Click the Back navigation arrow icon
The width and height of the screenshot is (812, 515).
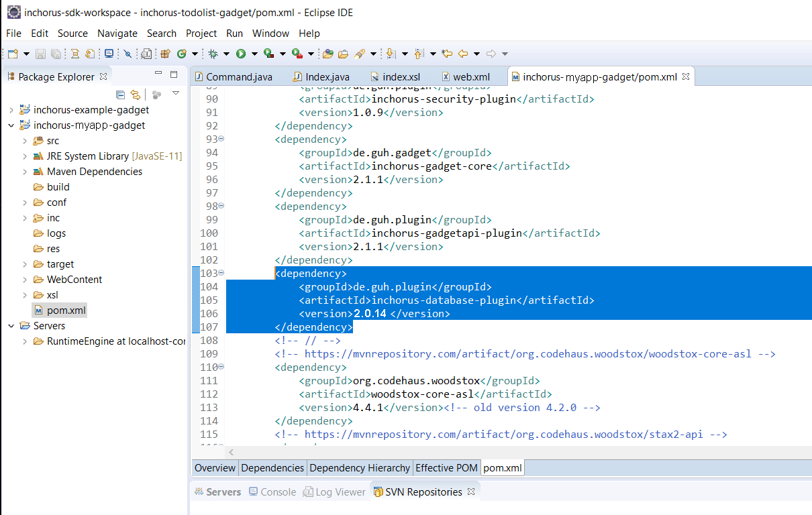click(462, 54)
